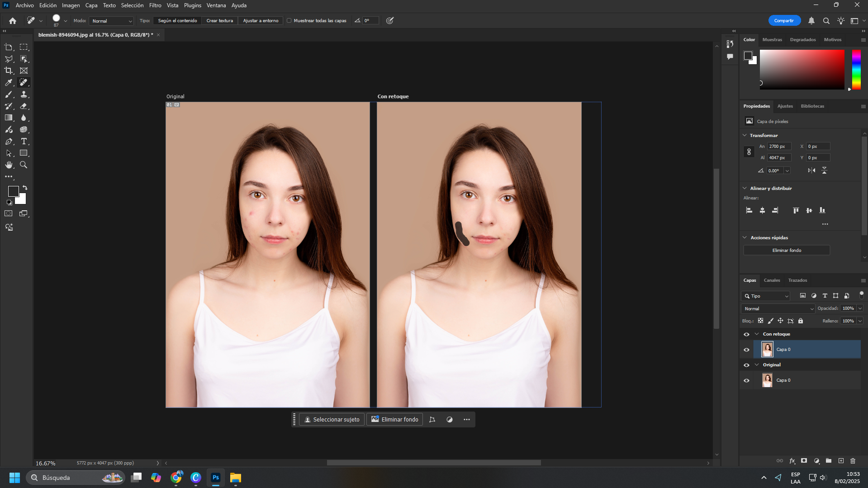Open the Filtro menu
The width and height of the screenshot is (868, 488).
155,5
